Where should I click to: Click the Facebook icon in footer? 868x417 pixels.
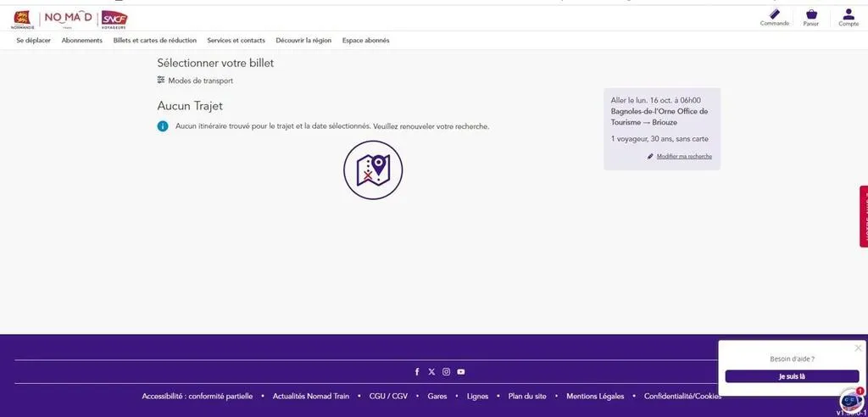[417, 372]
